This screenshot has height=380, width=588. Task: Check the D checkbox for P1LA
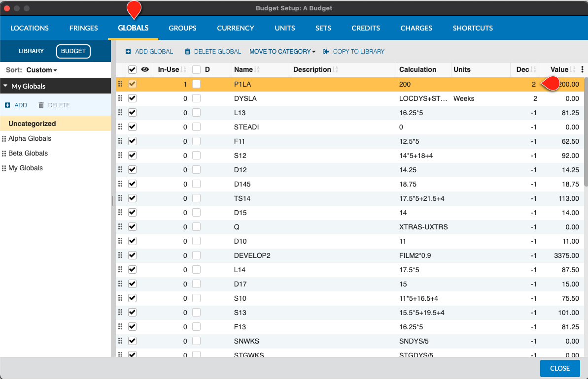pyautogui.click(x=196, y=84)
